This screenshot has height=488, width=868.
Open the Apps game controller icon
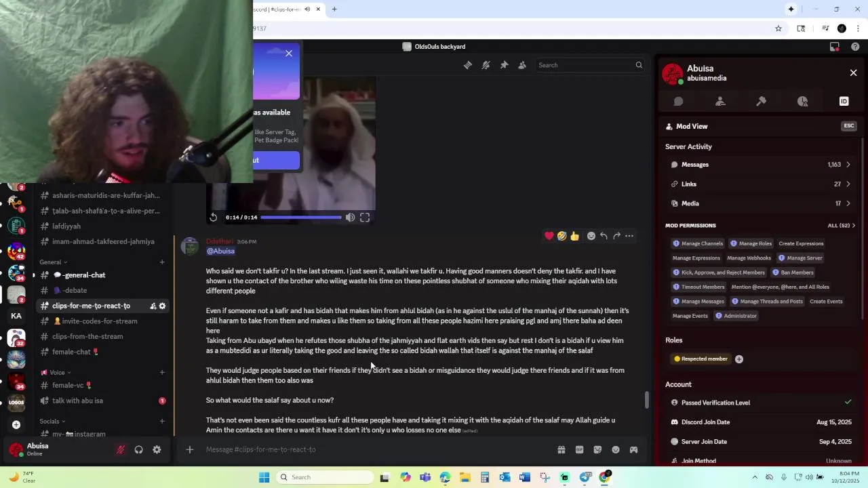(633, 449)
